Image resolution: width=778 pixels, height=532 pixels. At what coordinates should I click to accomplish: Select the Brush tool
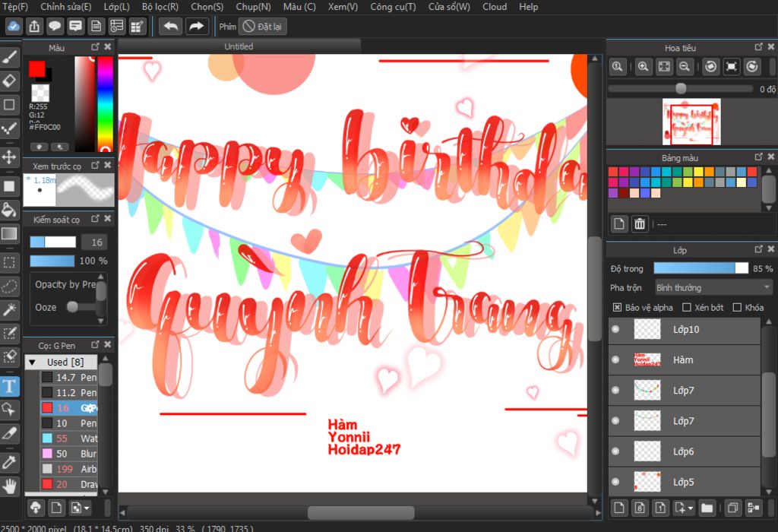pyautogui.click(x=9, y=57)
